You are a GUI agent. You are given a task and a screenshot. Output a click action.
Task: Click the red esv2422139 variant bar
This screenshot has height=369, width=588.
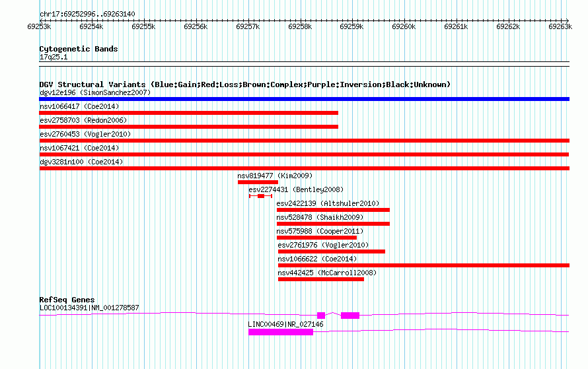pos(333,210)
